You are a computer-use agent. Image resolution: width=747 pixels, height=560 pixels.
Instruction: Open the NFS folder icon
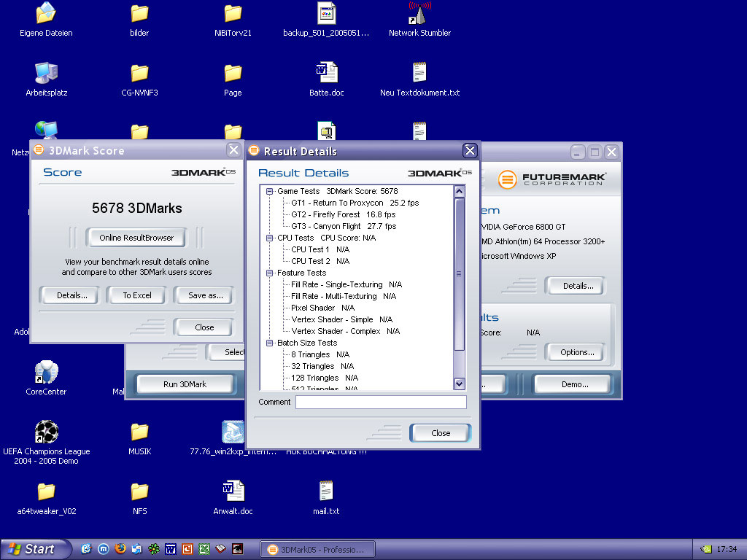click(139, 492)
